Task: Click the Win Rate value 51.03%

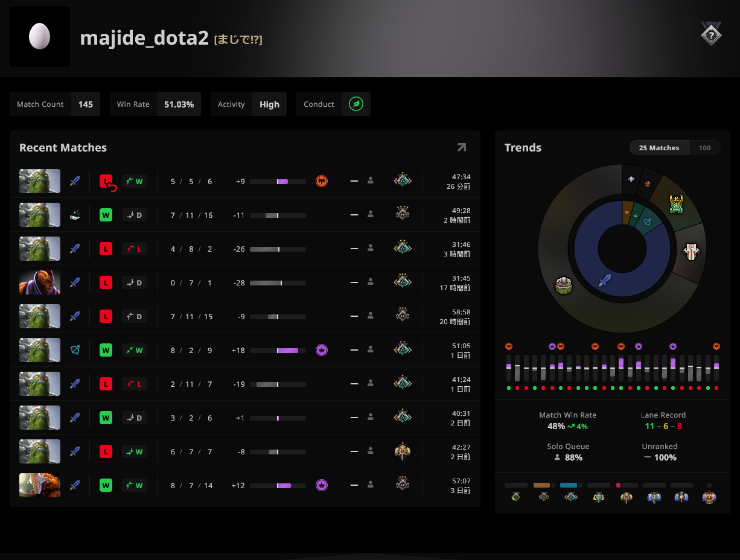Action: click(179, 104)
